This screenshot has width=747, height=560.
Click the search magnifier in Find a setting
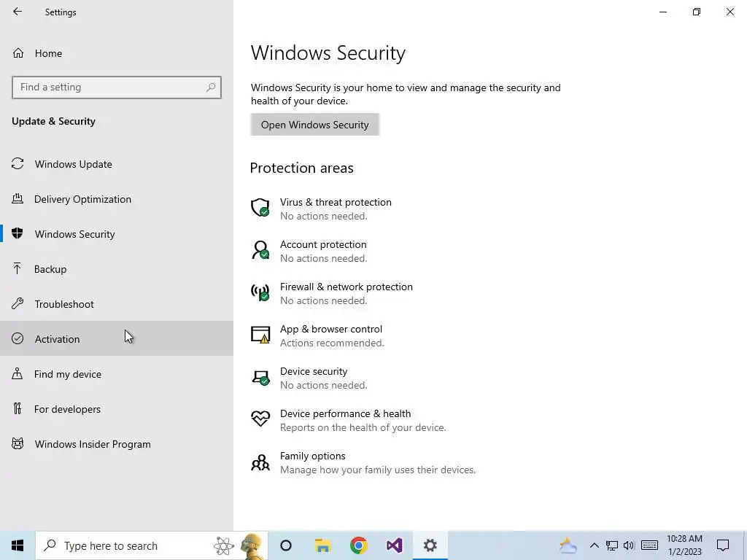211,87
